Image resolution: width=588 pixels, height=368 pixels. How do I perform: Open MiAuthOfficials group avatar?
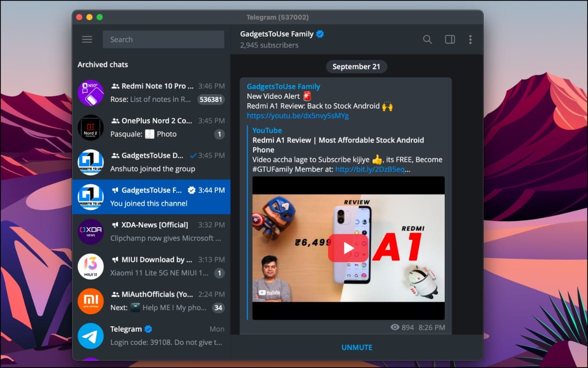point(90,301)
